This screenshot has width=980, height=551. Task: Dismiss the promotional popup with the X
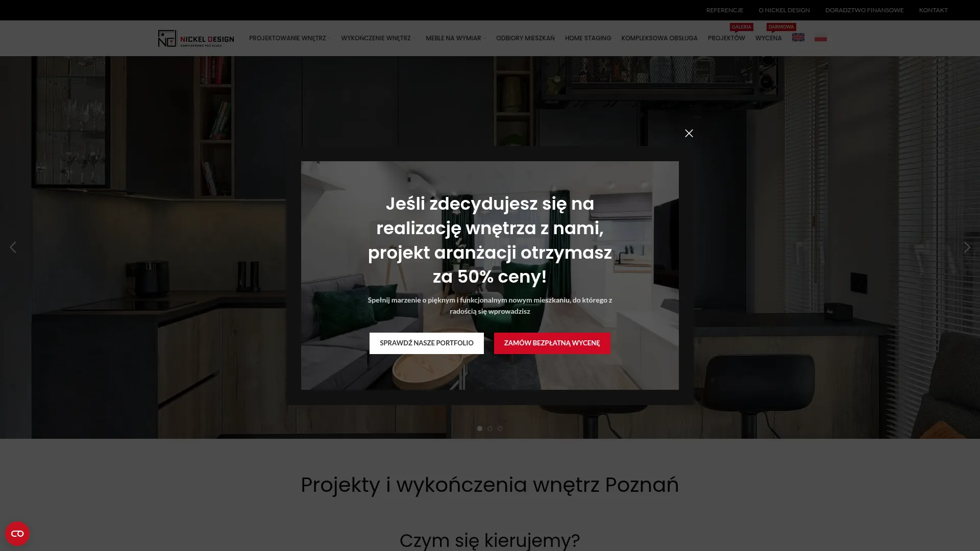pyautogui.click(x=689, y=133)
